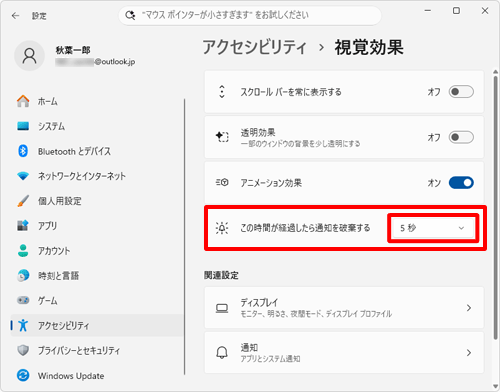Minimize the settings window
Screen dimensions: 500x392
click(x=428, y=11)
